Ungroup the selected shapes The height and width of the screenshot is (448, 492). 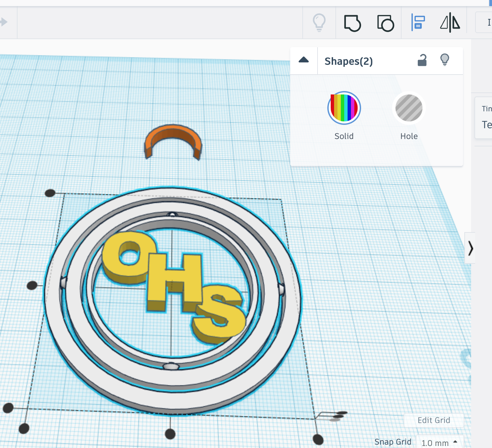click(x=385, y=23)
